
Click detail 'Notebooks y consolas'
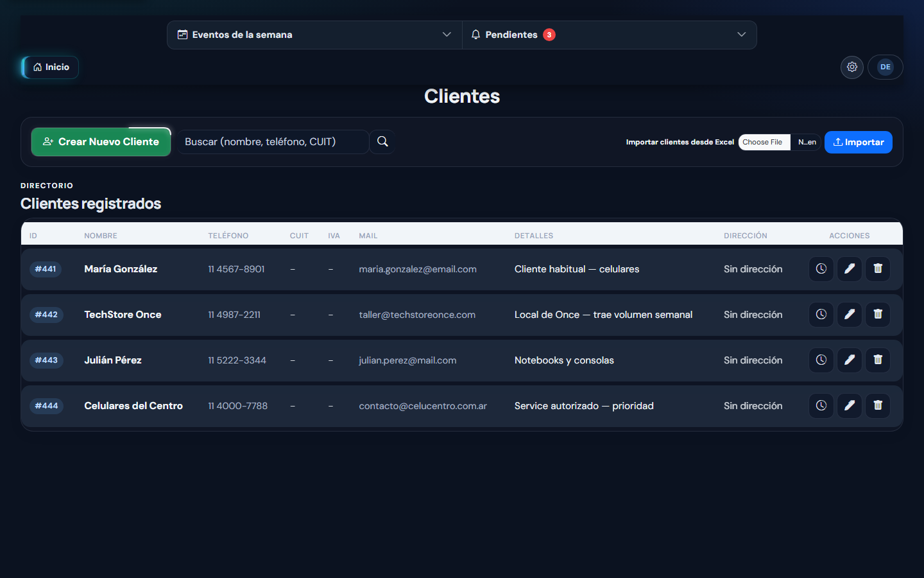coord(564,360)
